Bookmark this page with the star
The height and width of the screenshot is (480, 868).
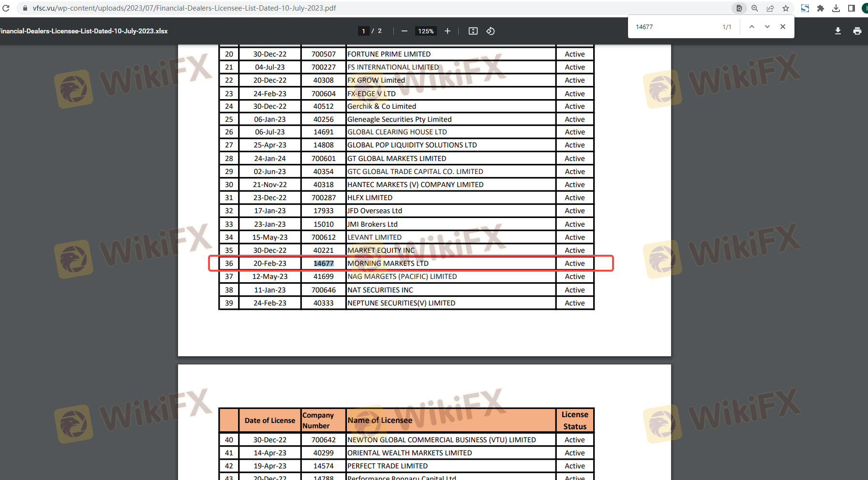coord(786,8)
